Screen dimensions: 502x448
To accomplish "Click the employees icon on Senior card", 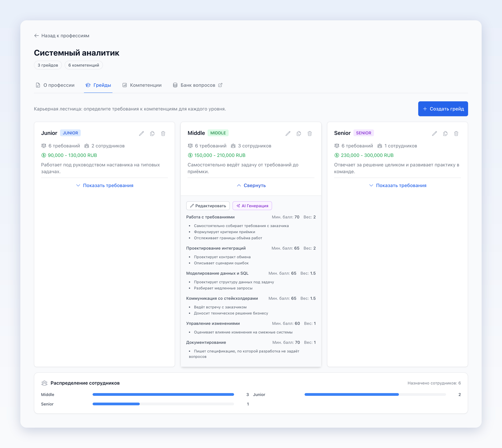I will coord(380,146).
